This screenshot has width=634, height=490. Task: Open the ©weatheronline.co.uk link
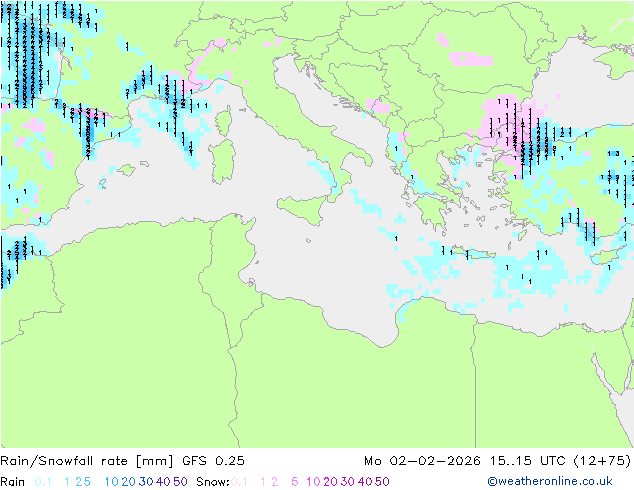(x=550, y=481)
